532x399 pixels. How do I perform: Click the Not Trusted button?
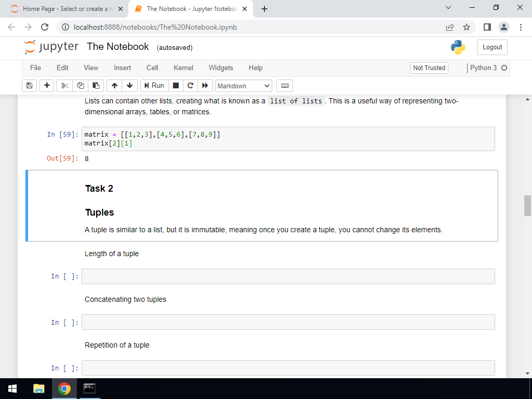(429, 68)
